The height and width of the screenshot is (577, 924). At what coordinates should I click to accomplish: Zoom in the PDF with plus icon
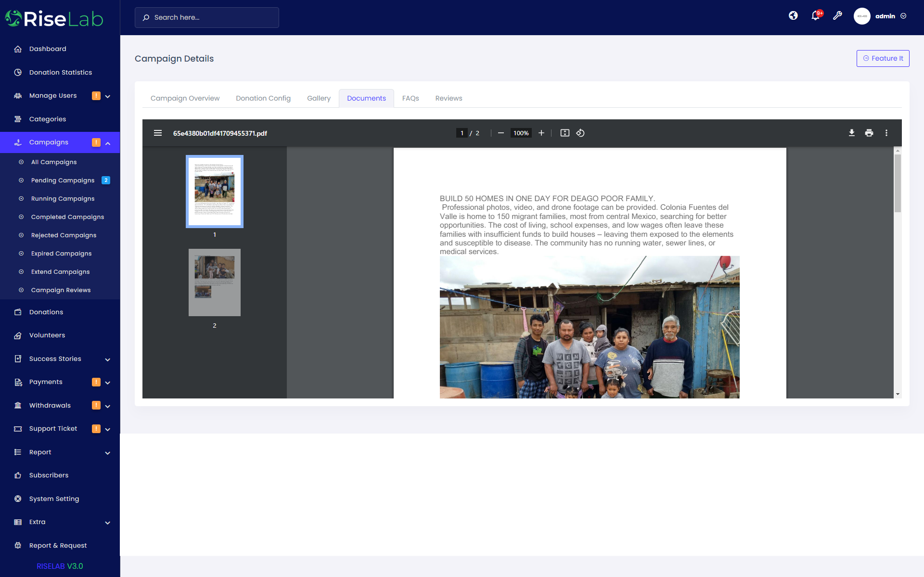[541, 133]
